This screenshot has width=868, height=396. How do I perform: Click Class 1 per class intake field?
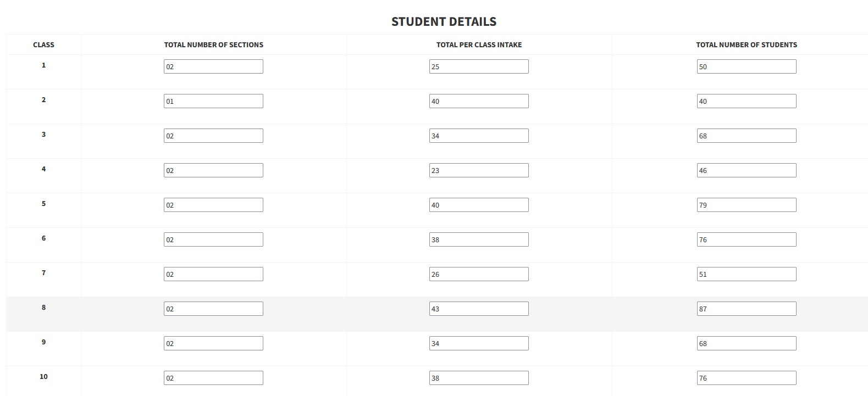coord(479,66)
